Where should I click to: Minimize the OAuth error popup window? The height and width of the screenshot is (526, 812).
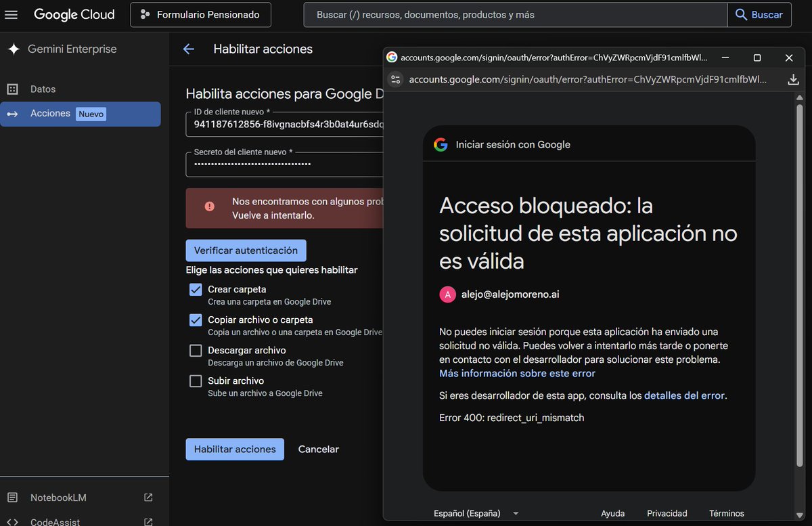click(x=726, y=58)
